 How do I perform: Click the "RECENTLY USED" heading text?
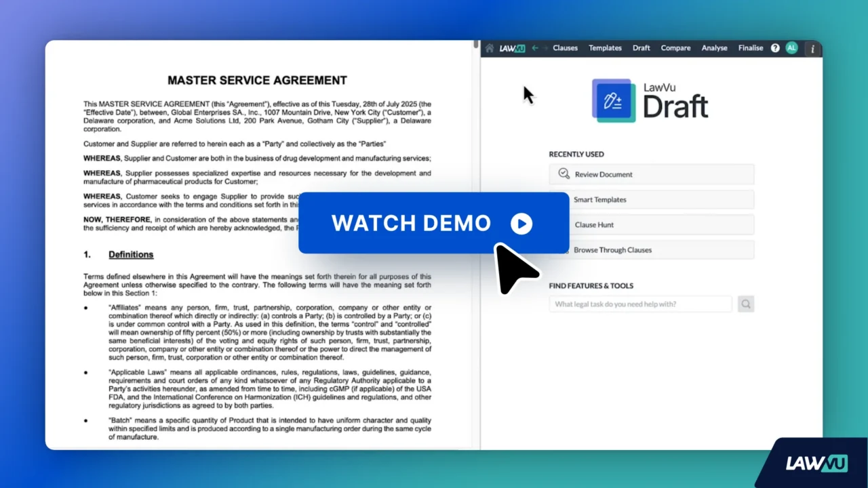point(576,154)
